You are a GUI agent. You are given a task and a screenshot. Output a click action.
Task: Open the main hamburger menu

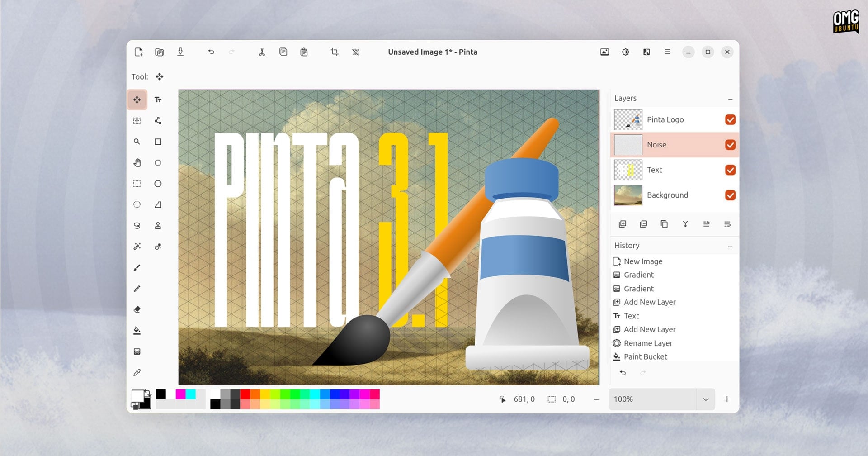point(667,52)
